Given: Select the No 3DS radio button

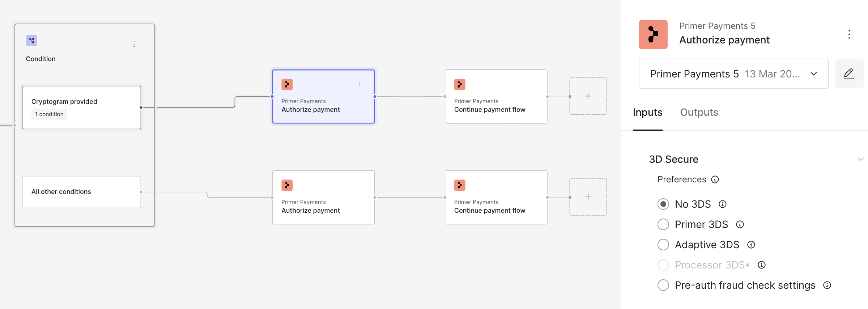Looking at the screenshot, I should [663, 204].
